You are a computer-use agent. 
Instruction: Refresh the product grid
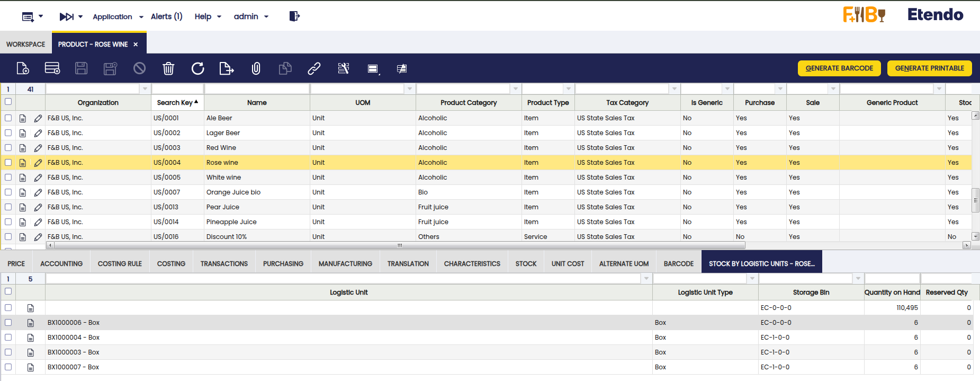[197, 68]
